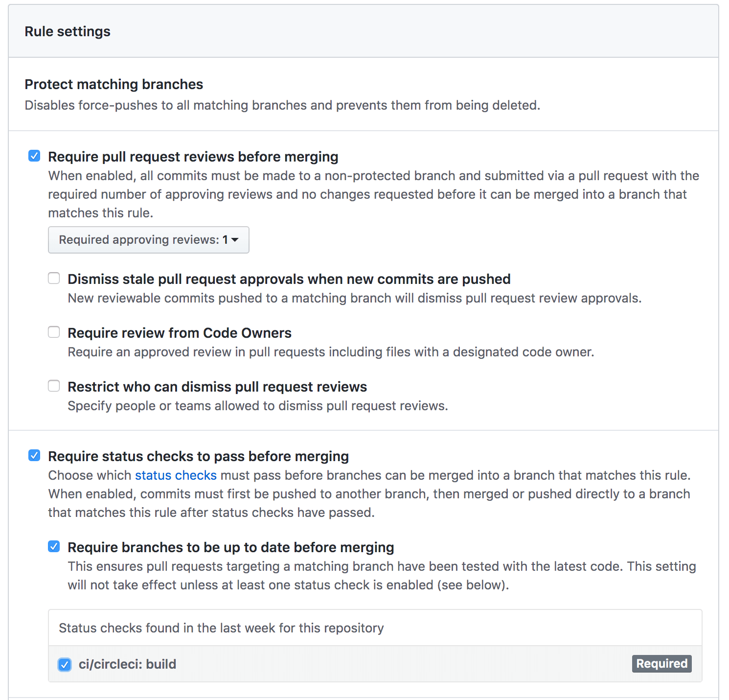Click the Required badge on ci/circleci row
729x700 pixels.
point(661,664)
